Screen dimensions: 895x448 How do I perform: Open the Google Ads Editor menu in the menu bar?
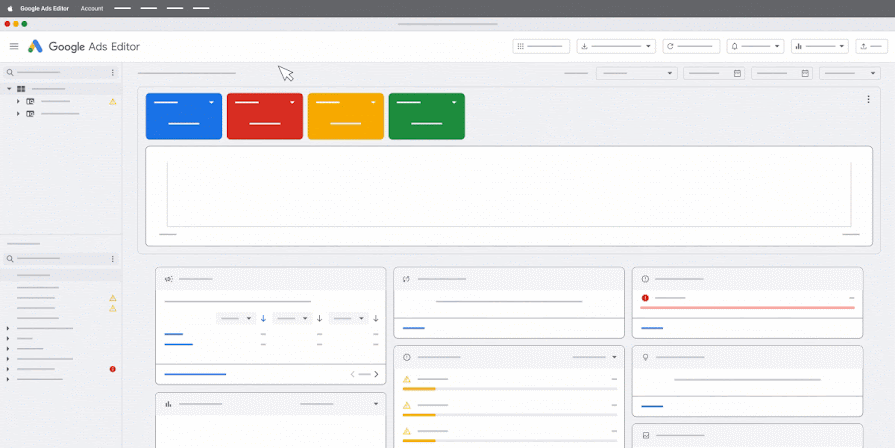[x=45, y=9]
